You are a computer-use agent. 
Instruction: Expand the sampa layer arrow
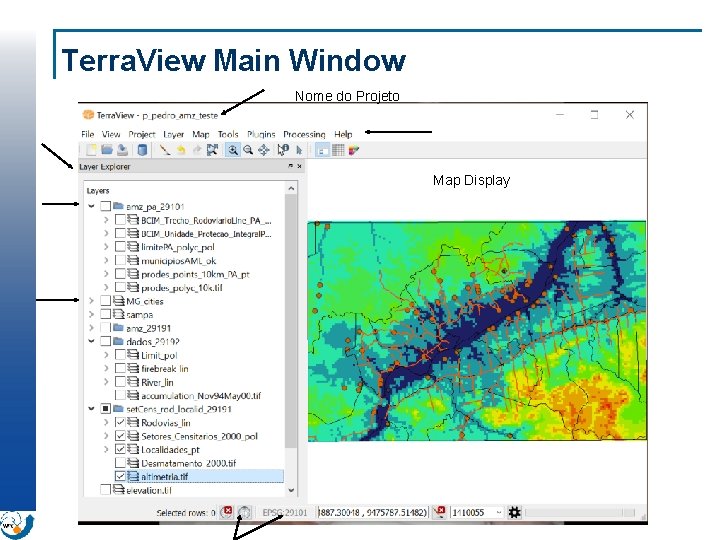point(91,315)
